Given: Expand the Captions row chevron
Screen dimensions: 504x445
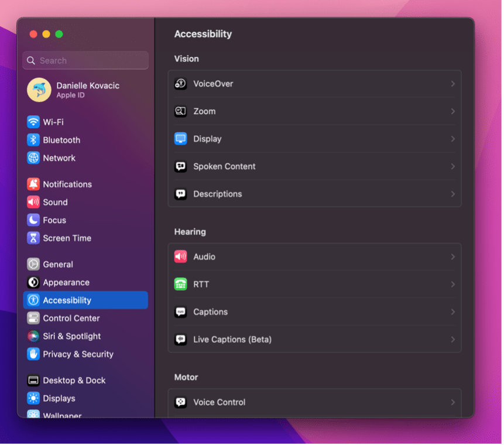Looking at the screenshot, I should pyautogui.click(x=452, y=311).
